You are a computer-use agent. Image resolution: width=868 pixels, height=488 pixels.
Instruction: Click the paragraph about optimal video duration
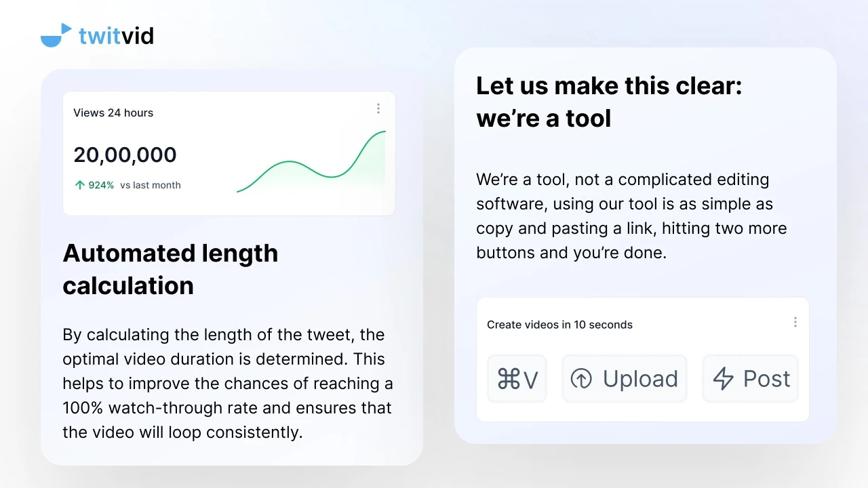[228, 383]
